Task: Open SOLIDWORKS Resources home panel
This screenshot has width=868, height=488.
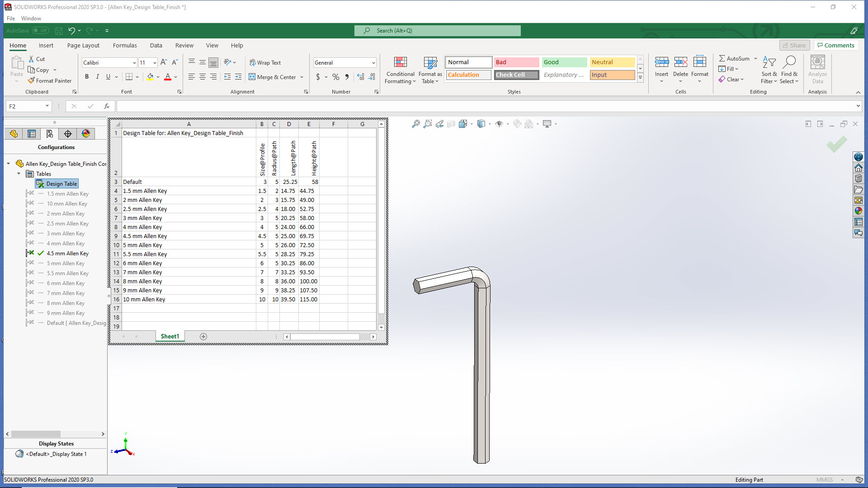Action: click(858, 167)
